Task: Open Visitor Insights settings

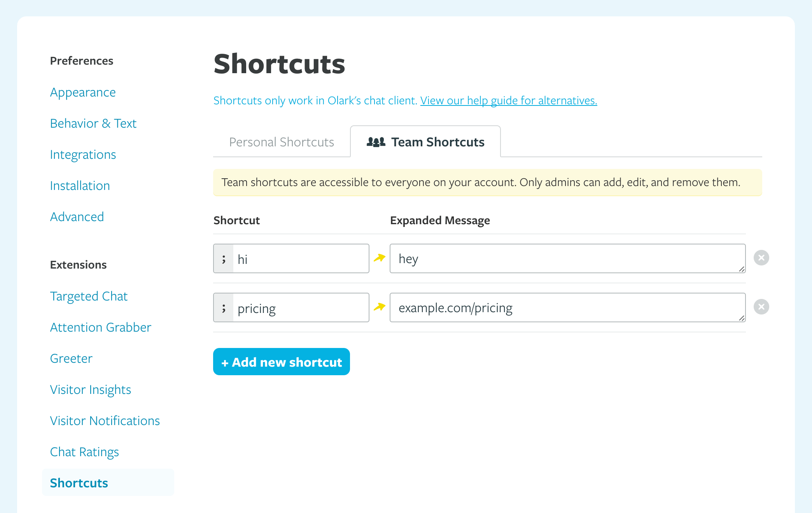Action: click(90, 390)
